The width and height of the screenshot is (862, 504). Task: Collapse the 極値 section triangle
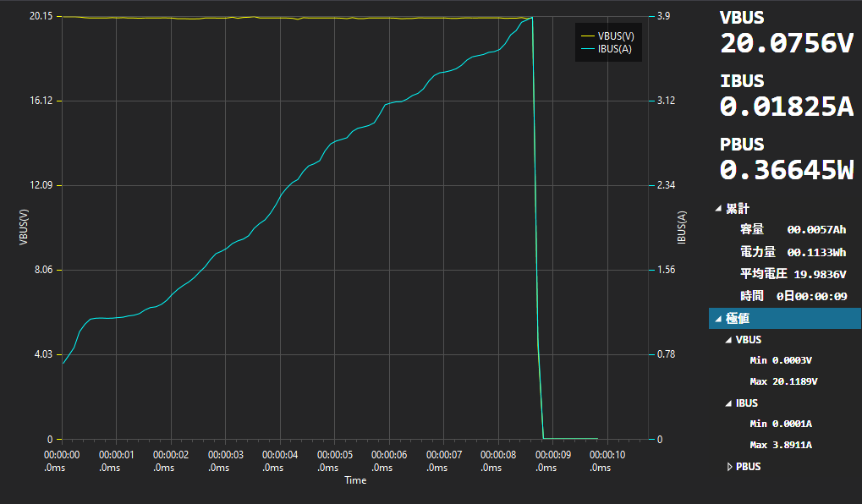point(719,319)
